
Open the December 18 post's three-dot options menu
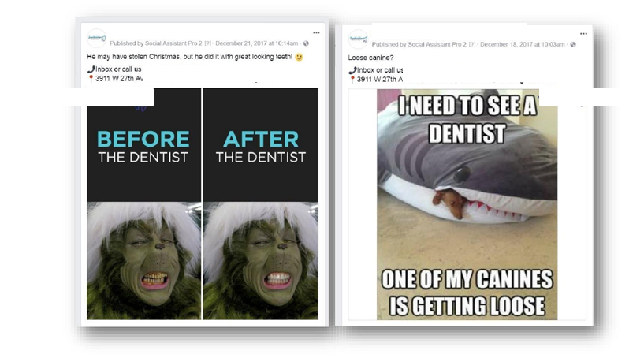[582, 33]
